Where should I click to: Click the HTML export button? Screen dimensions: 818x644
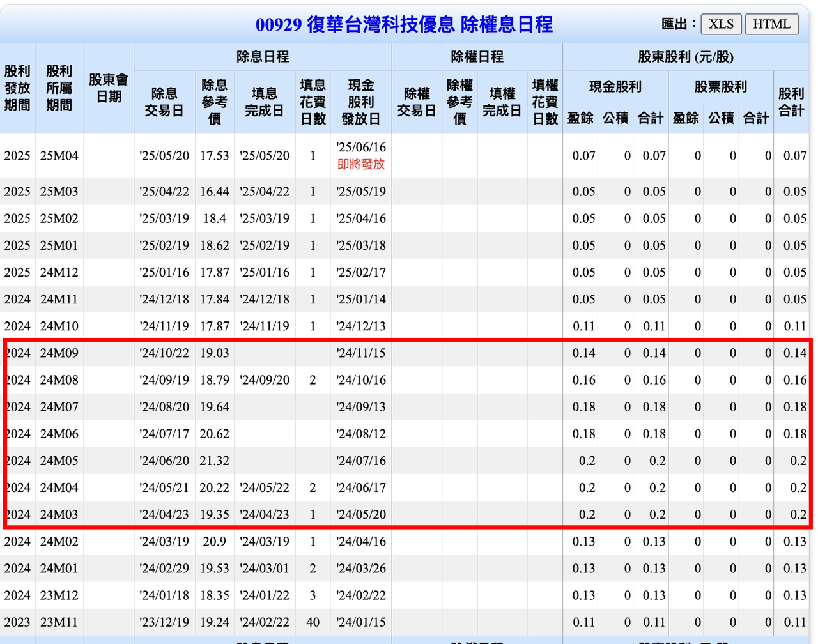771,24
